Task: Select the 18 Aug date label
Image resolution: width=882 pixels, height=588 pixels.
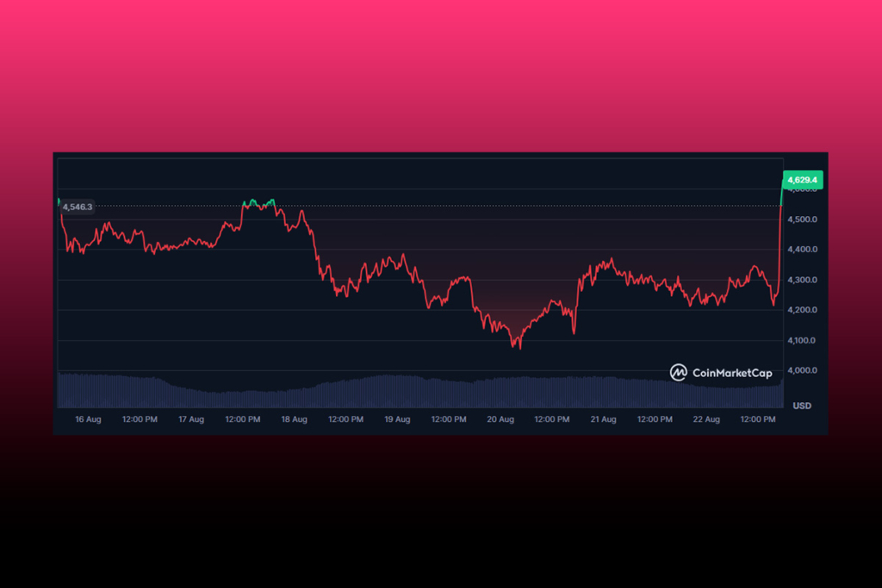Action: pos(294,419)
